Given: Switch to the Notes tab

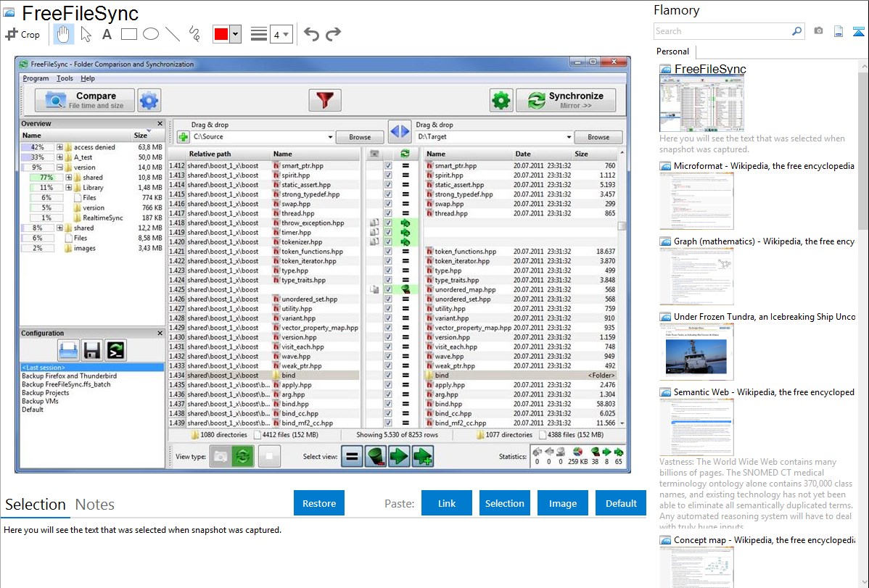Looking at the screenshot, I should coord(95,505).
